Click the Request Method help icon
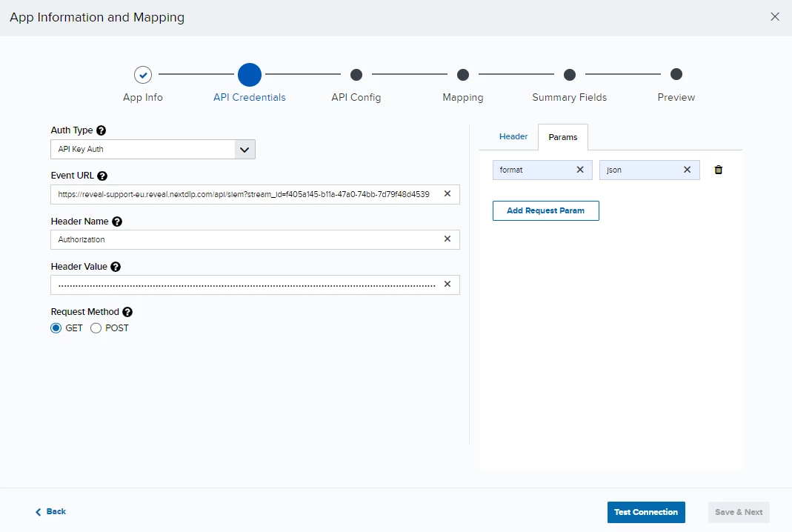The width and height of the screenshot is (792, 532). [x=127, y=312]
